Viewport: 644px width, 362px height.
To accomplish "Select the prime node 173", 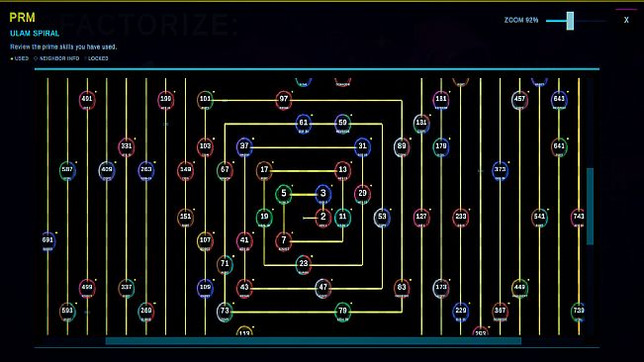I will 441,288.
